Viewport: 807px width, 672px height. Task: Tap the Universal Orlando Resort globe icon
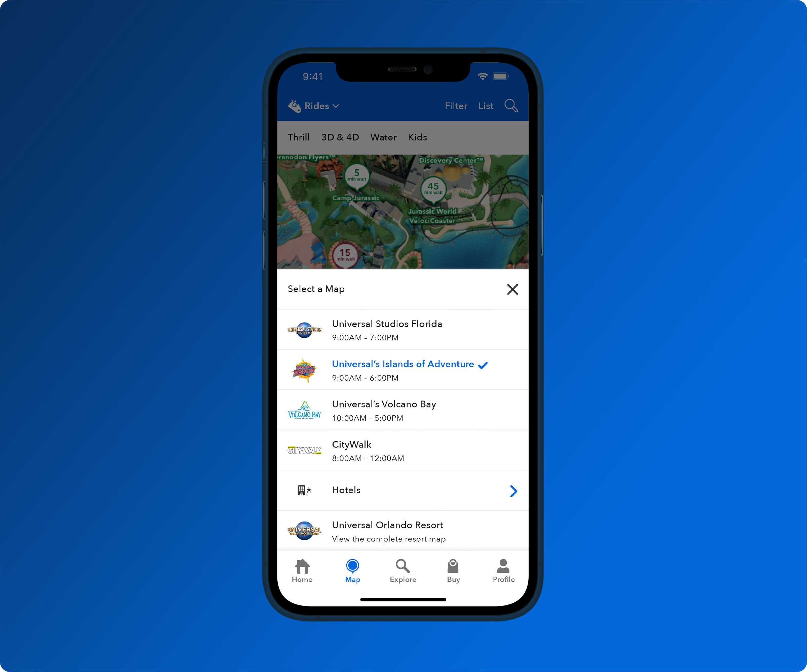point(305,531)
